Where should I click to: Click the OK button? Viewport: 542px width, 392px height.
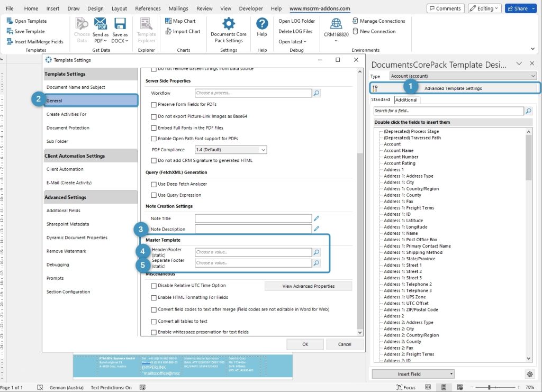point(305,344)
